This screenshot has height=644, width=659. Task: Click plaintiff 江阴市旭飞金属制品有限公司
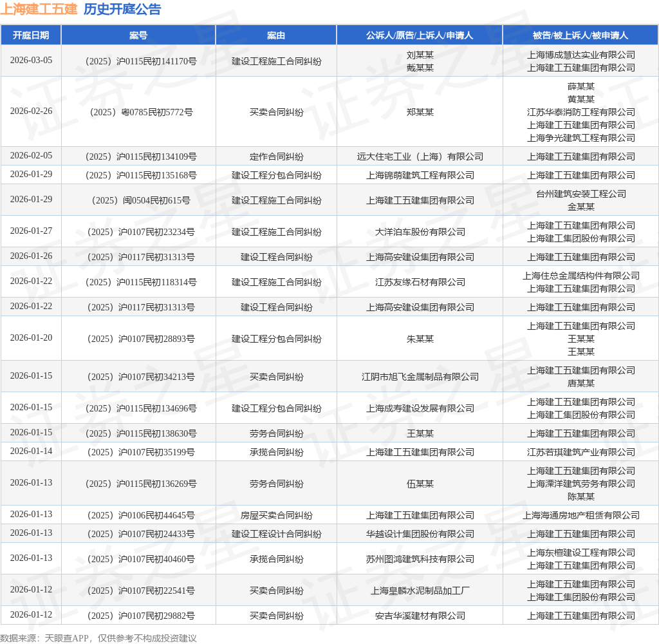[420, 377]
